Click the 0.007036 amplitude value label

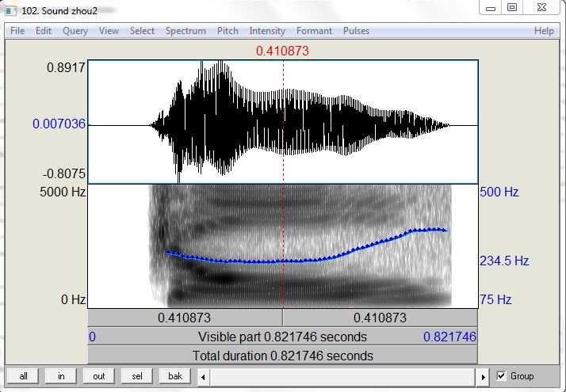[59, 124]
